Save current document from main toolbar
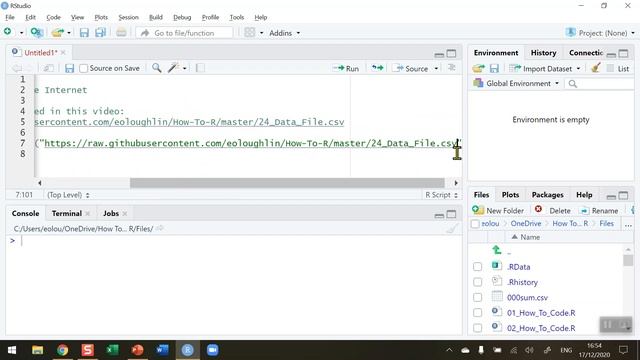Viewport: 640px width, 360px height. tap(84, 33)
